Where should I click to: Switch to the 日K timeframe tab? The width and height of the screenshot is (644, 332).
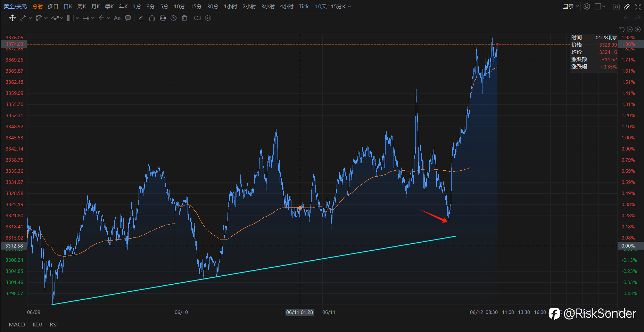coord(68,7)
